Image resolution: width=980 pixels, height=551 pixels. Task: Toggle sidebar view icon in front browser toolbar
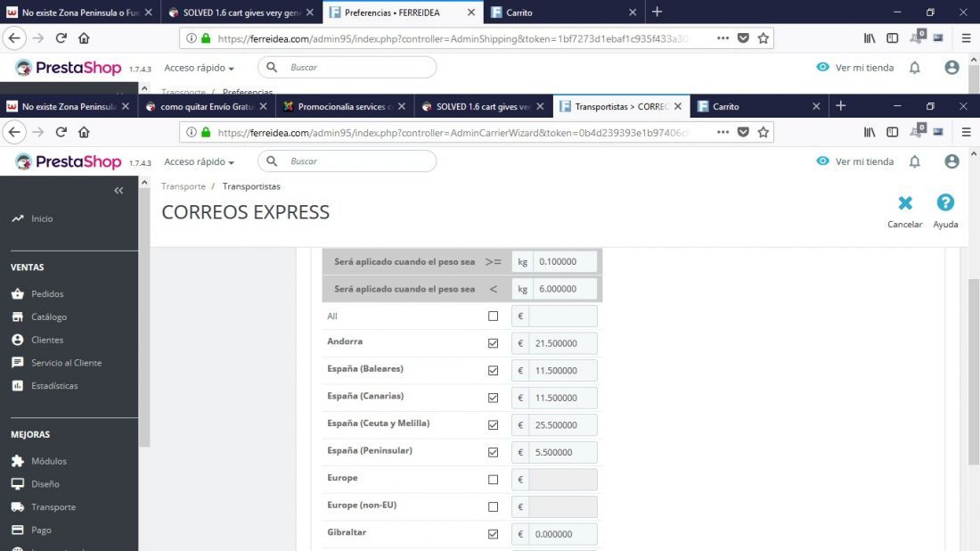[893, 132]
